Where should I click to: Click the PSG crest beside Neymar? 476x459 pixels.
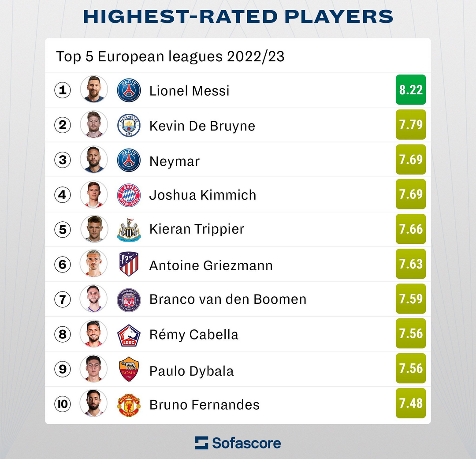coord(129,160)
